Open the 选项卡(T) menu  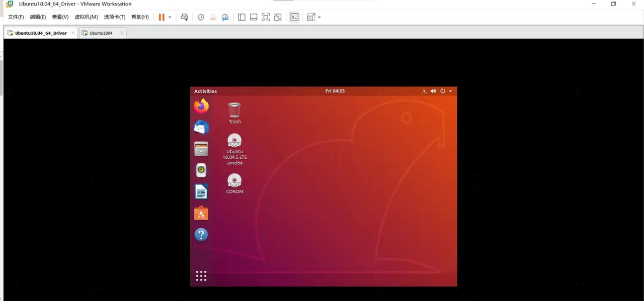tap(114, 17)
